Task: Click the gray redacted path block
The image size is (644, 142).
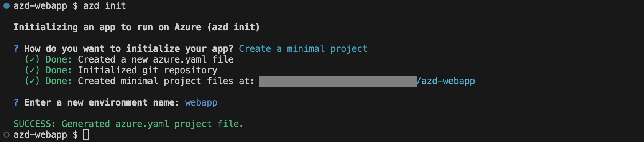Action: (x=338, y=81)
